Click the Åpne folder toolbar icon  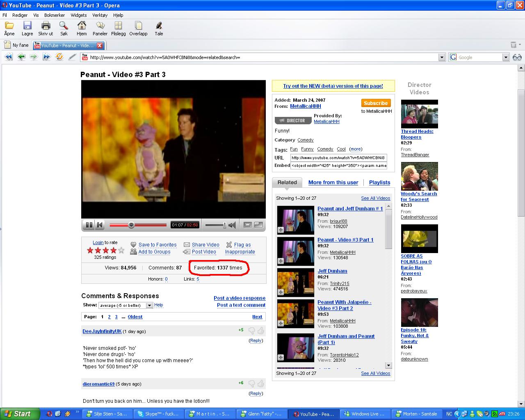[9, 25]
